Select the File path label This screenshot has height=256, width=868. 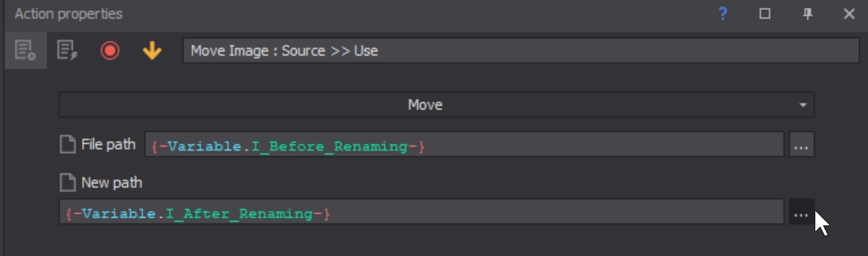[108, 144]
